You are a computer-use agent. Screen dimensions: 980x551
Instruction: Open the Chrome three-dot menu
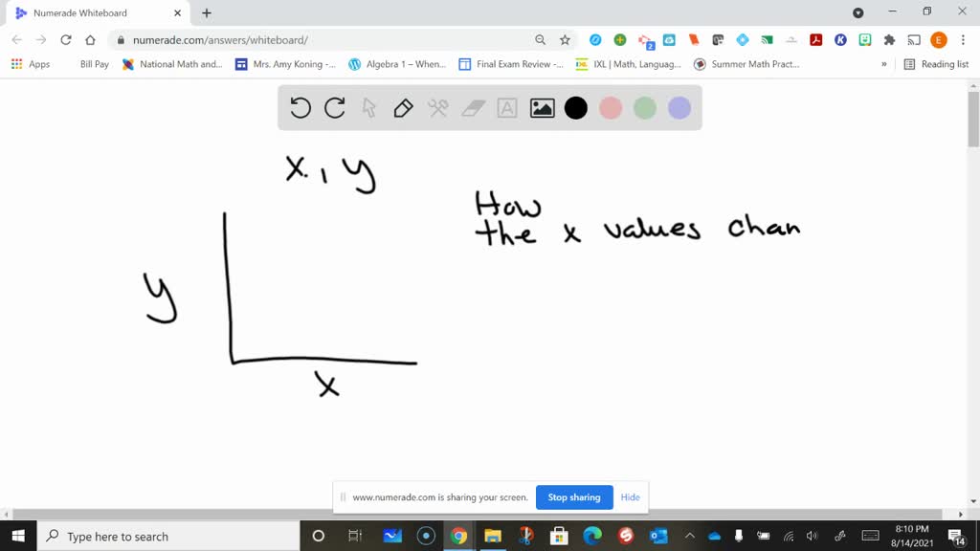[962, 41]
